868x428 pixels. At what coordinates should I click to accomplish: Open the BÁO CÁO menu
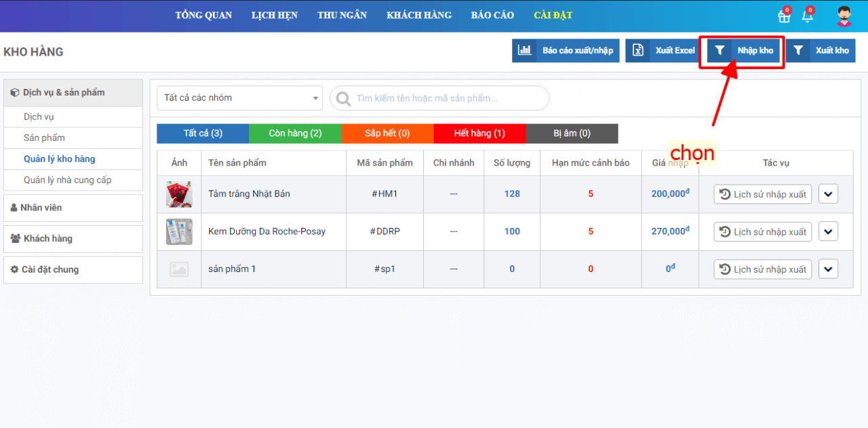[492, 15]
